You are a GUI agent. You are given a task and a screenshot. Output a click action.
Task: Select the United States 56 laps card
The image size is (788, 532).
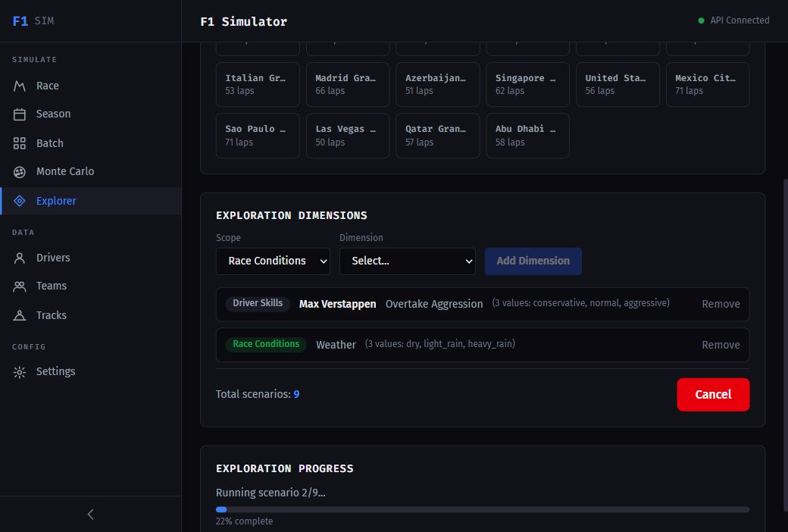pos(618,84)
